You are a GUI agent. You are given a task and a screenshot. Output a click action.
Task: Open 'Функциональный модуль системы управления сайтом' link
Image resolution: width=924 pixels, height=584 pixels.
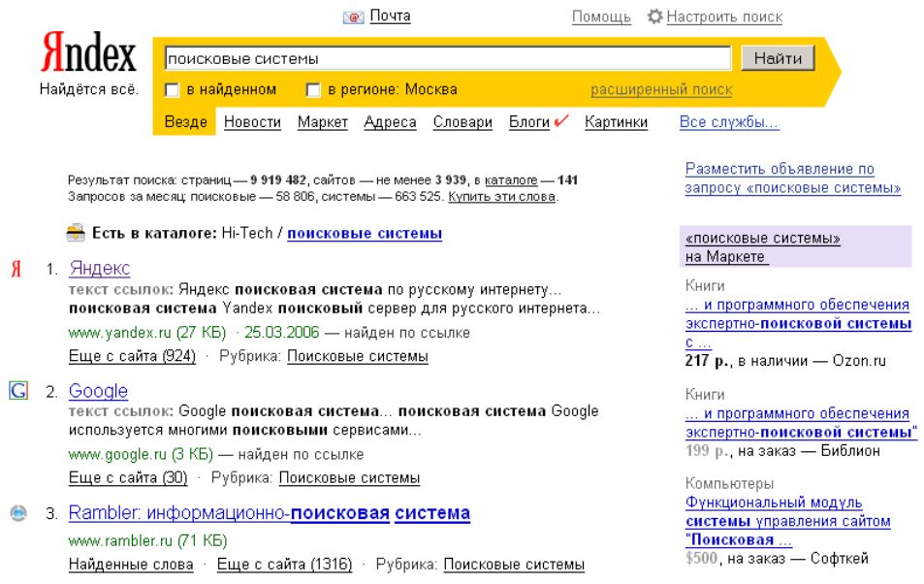pos(788,521)
